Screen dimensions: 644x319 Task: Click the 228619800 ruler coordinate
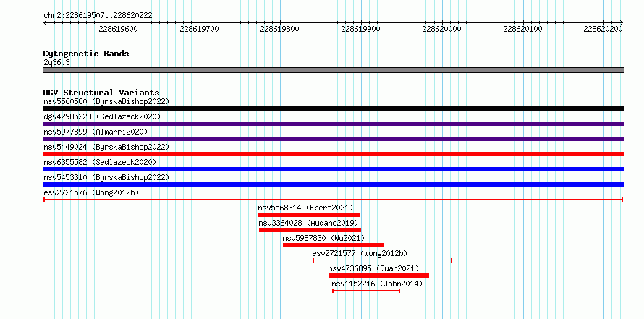280,29
